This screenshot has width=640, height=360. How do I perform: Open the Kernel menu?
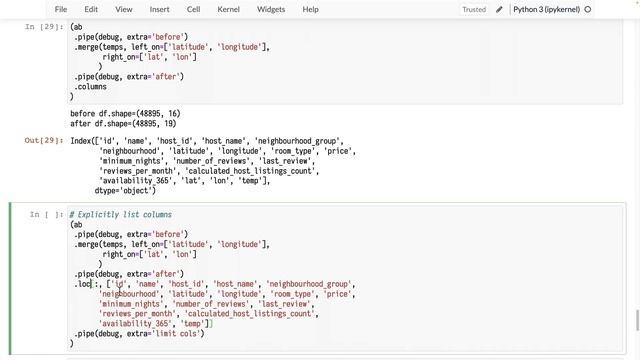229,9
